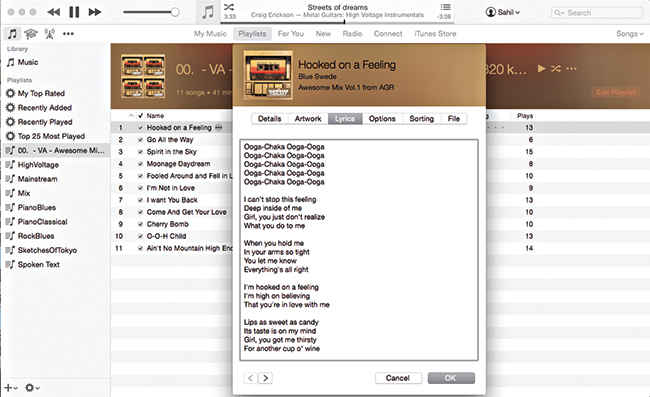Confirm the lyrics with OK button

(x=451, y=378)
